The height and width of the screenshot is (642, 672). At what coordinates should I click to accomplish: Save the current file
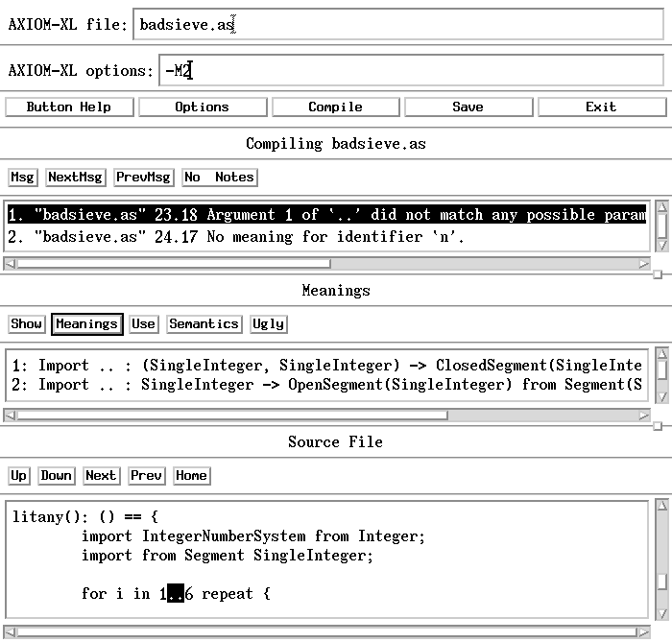pyautogui.click(x=468, y=107)
